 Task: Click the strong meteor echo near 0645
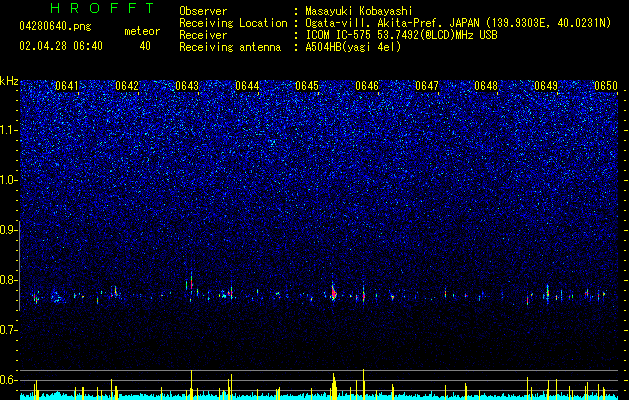pos(333,292)
